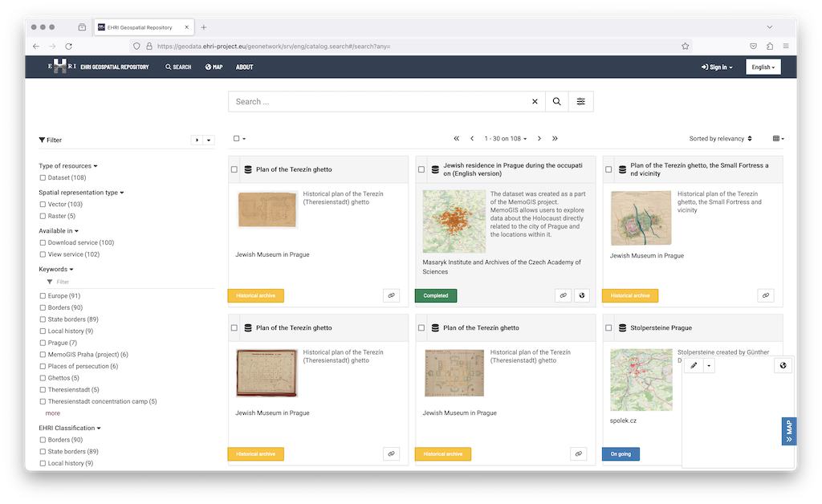The width and height of the screenshot is (822, 504).
Task: Click globe icon in Stolpersteine panel
Action: pyautogui.click(x=783, y=366)
